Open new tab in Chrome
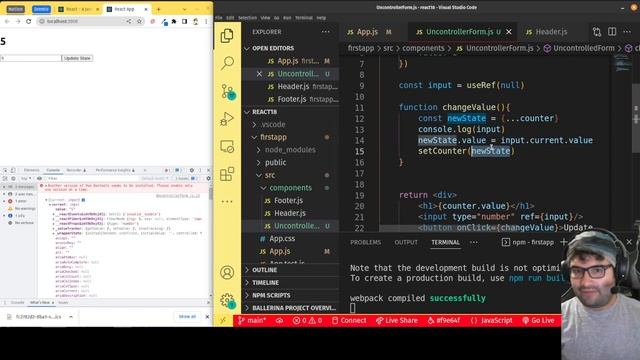 pos(158,9)
